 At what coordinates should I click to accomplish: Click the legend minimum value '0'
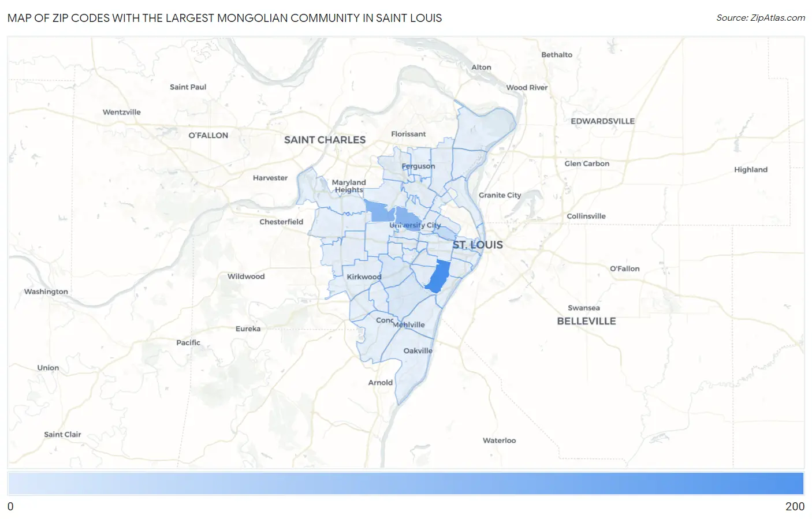click(x=10, y=506)
